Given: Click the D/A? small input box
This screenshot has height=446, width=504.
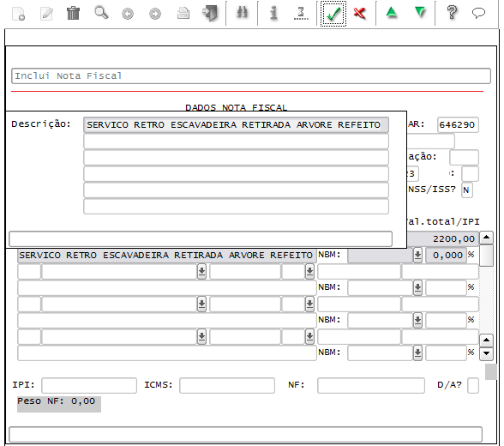Looking at the screenshot, I should coord(473,385).
